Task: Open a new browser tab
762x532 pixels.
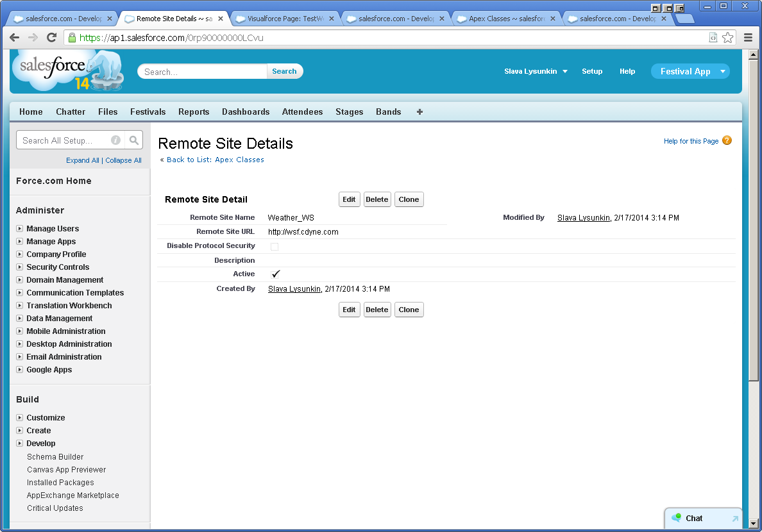Action: pos(685,19)
